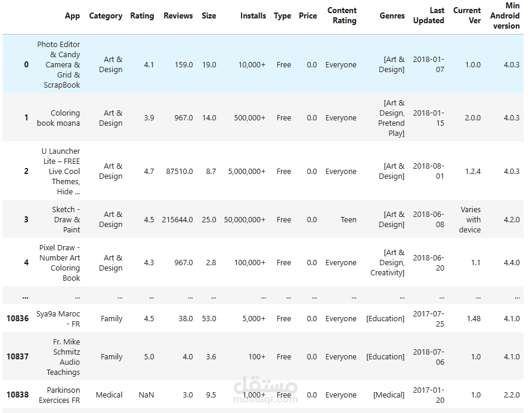Click the 4.2.0 Android version cell
This screenshot has height=413, width=532.
[512, 219]
